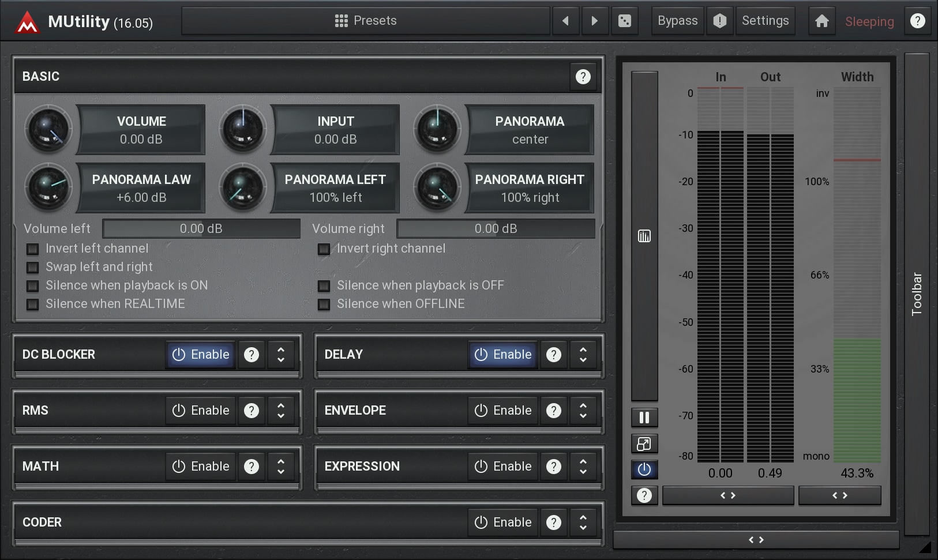The height and width of the screenshot is (560, 938).
Task: Open the meter panel help icon
Action: 644,495
